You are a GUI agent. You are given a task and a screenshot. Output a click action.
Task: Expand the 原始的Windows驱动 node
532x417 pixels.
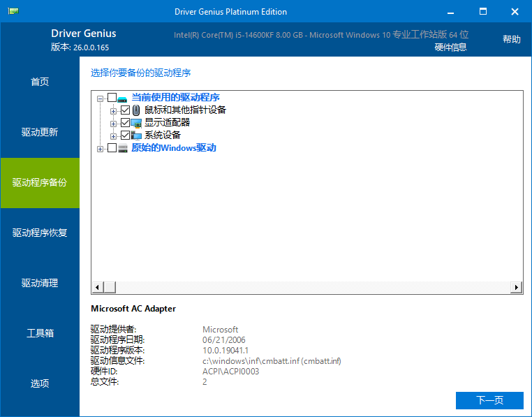click(100, 149)
